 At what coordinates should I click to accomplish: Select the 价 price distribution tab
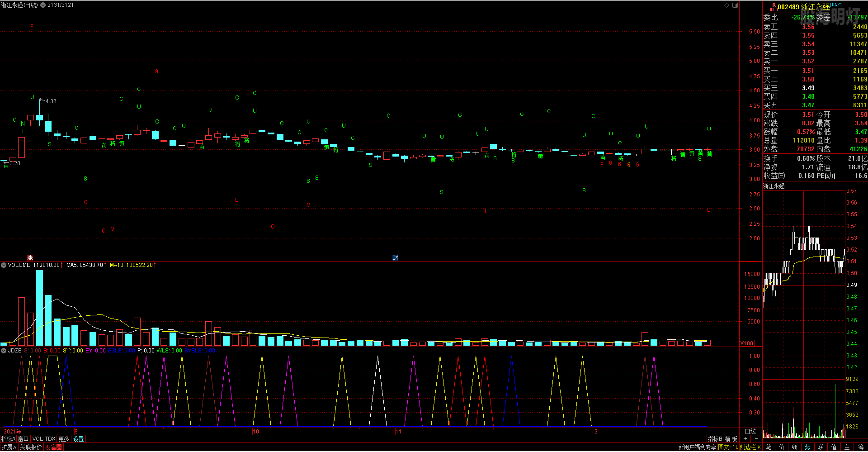[782, 447]
